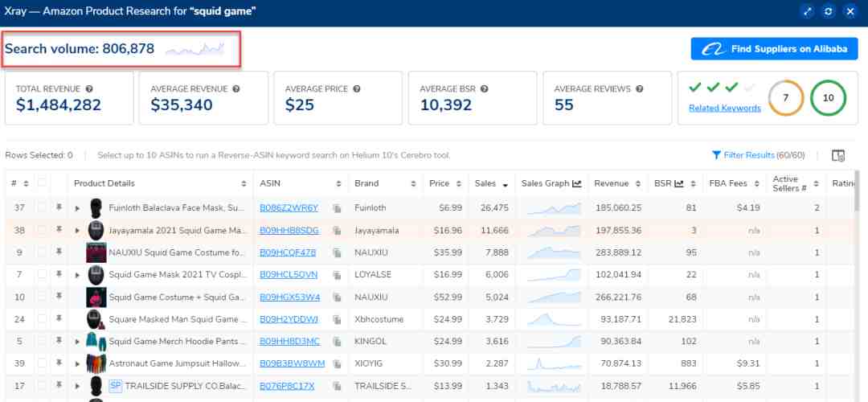Pin the Jayayamala 2021 Squid Game row

click(x=59, y=229)
